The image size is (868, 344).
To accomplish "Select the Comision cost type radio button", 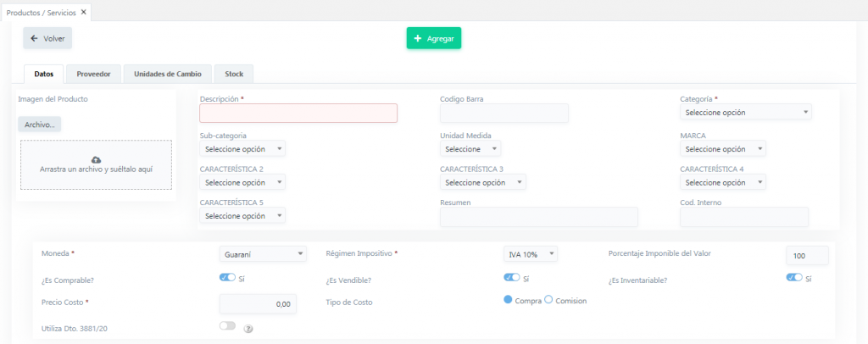I will [548, 300].
